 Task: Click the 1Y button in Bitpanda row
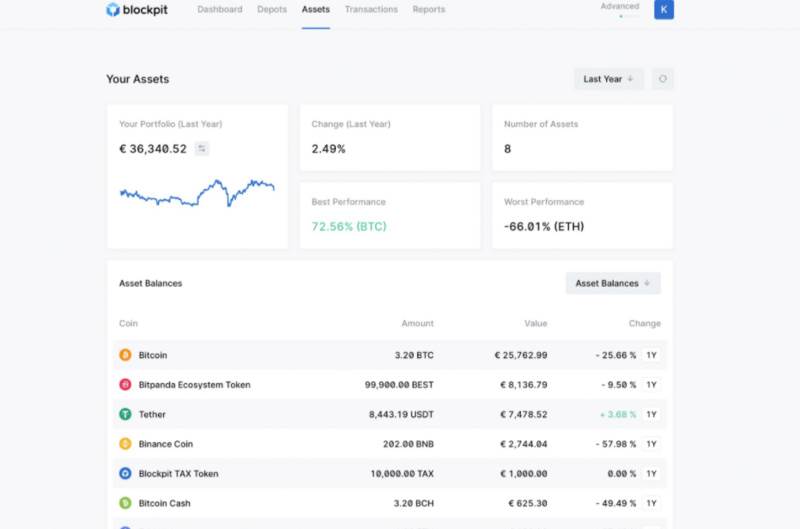652,385
